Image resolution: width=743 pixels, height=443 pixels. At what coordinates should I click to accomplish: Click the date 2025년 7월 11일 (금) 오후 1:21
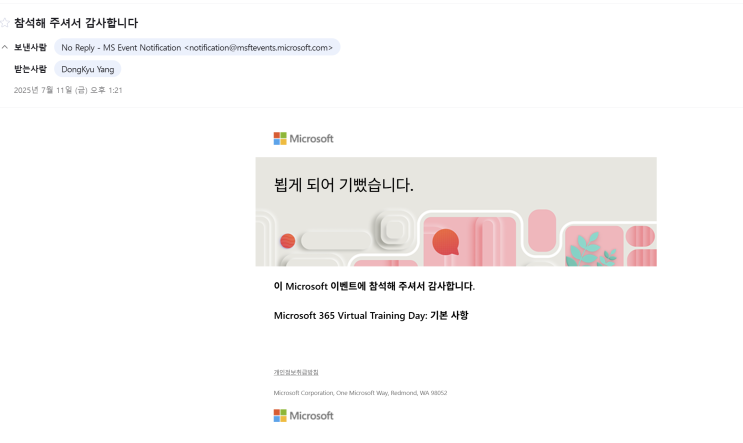pos(68,90)
